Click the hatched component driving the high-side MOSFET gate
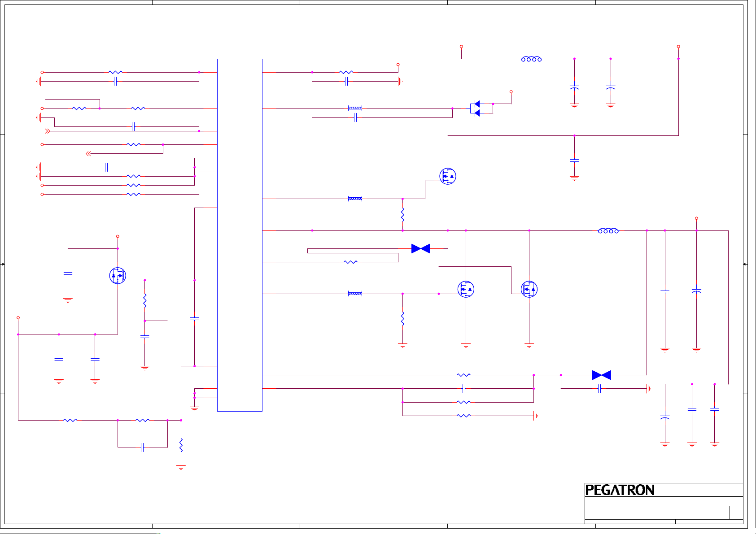The image size is (756, 534). click(x=355, y=199)
